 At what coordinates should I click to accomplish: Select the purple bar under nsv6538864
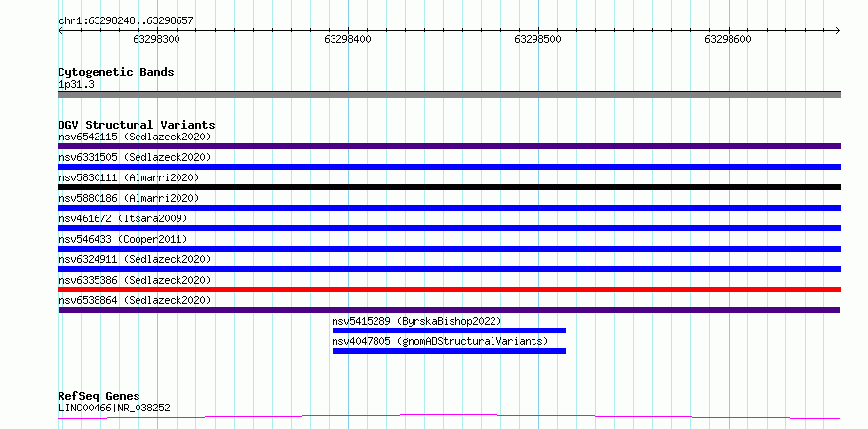tap(449, 310)
